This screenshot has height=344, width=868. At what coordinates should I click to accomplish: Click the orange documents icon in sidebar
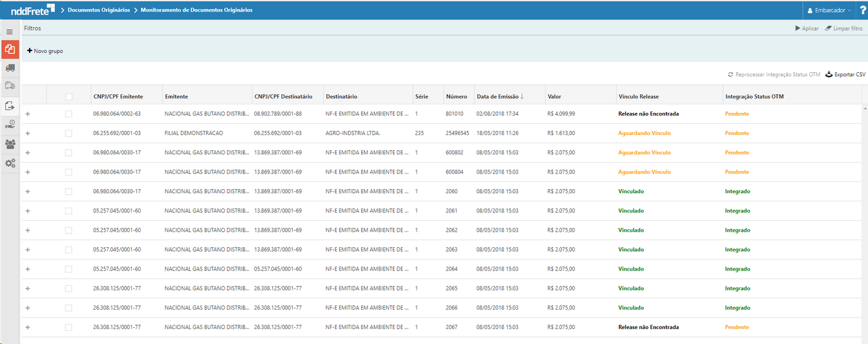[10, 50]
